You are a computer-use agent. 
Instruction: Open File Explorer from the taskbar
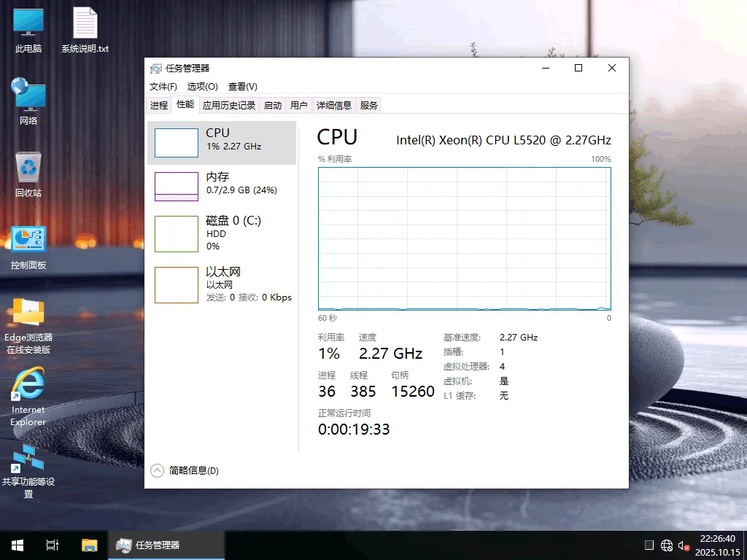point(89,545)
